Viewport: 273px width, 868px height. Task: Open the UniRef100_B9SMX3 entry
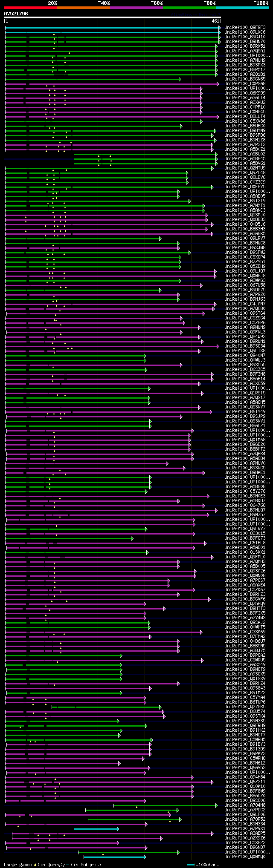coord(245,65)
